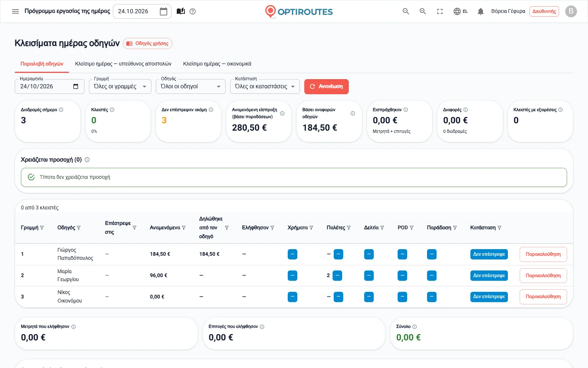This screenshot has width=588, height=368.
Task: Filter the Κατάσταση column
Action: [x=499, y=228]
